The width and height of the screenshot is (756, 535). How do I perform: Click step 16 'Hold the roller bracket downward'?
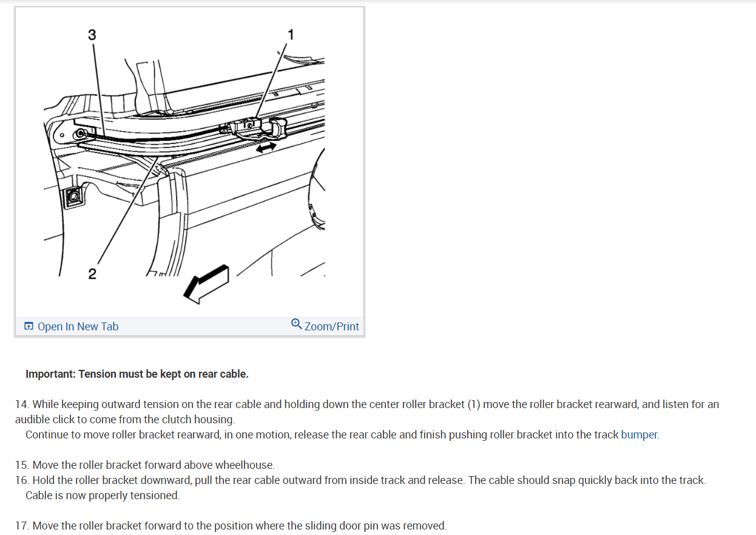click(x=360, y=480)
